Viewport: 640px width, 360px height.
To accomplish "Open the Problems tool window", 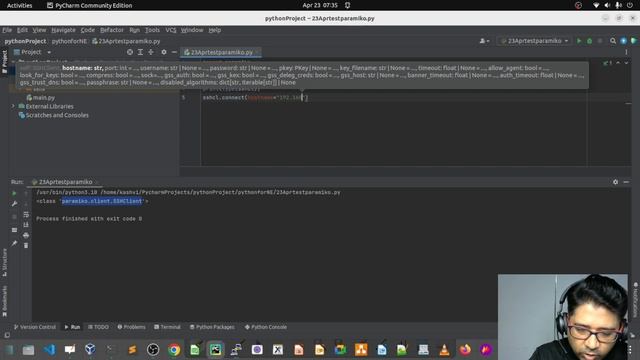I will [131, 327].
